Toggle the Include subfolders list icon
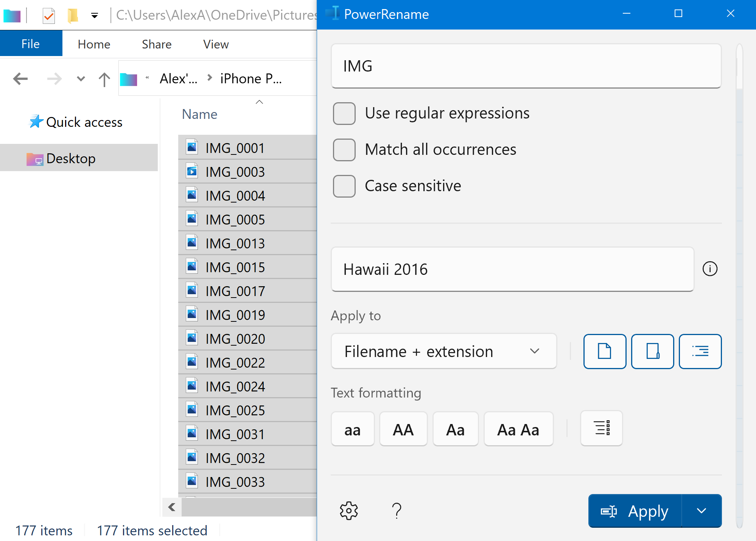The image size is (756, 541). point(700,351)
